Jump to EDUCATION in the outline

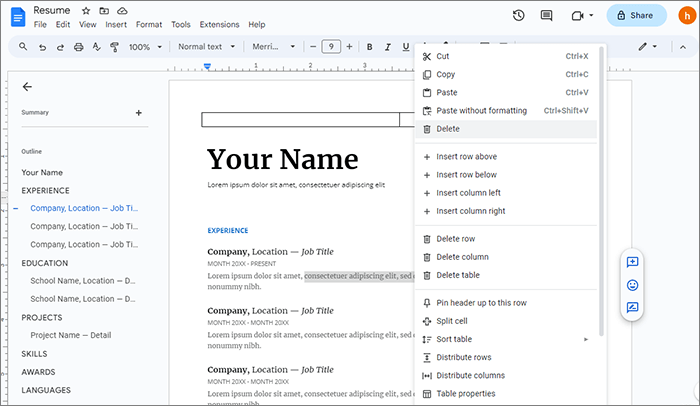(x=45, y=263)
